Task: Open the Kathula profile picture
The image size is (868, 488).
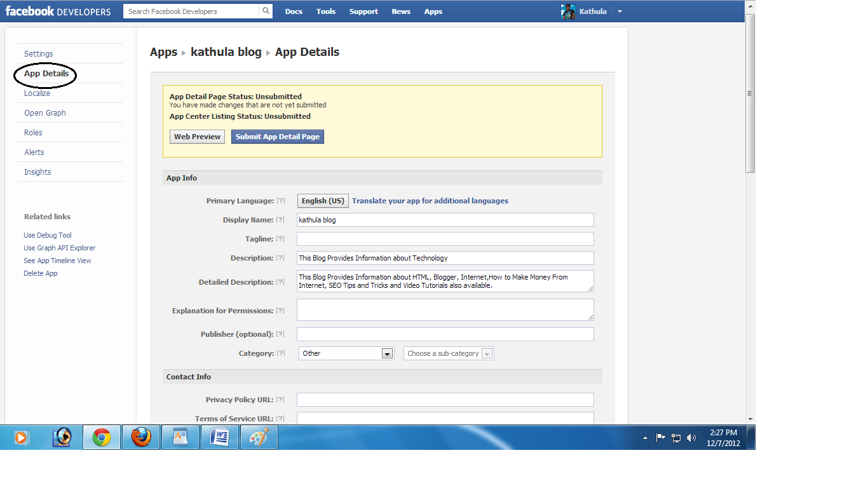Action: 567,11
